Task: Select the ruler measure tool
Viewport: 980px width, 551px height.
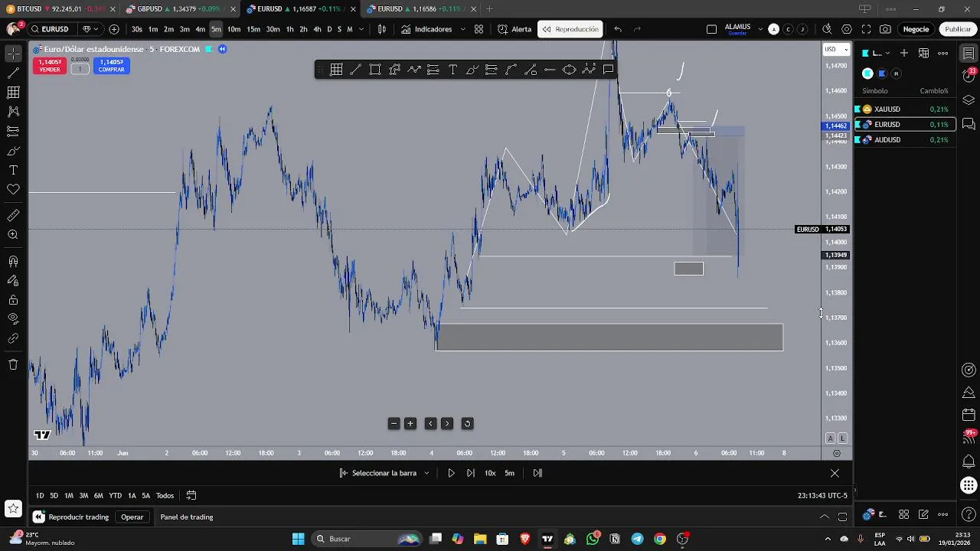Action: [x=13, y=215]
